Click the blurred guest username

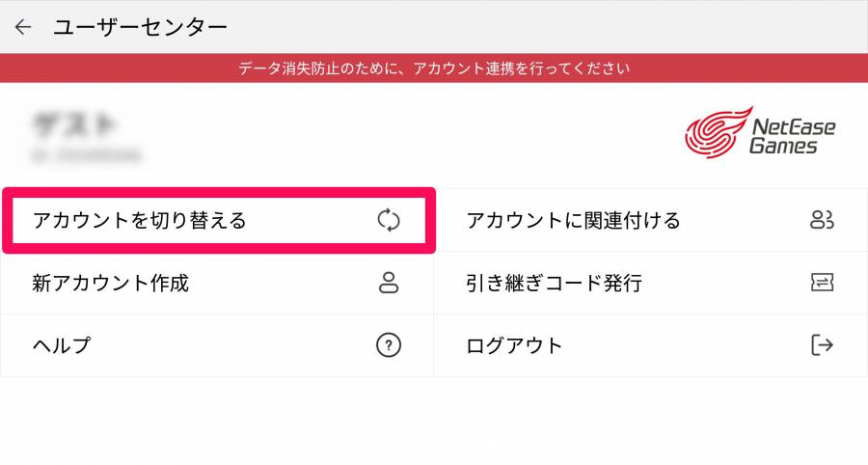coord(74,124)
